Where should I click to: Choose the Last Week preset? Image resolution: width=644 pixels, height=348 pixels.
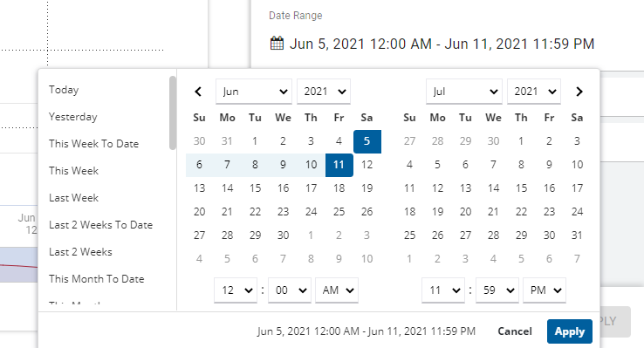pyautogui.click(x=73, y=198)
